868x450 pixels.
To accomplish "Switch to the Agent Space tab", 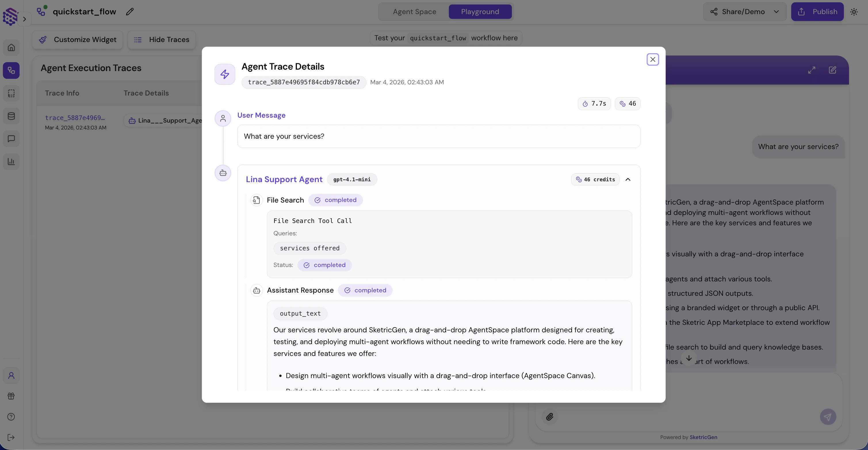I will [x=414, y=12].
